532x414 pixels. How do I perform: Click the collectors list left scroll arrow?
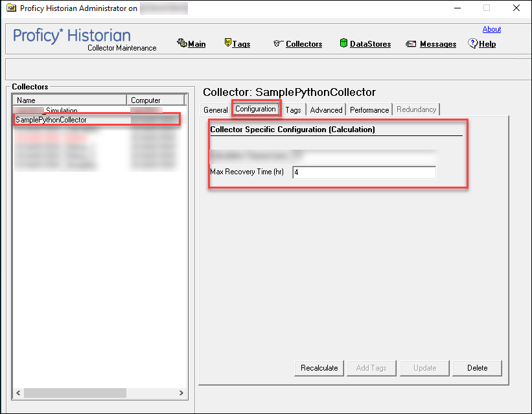[18, 393]
